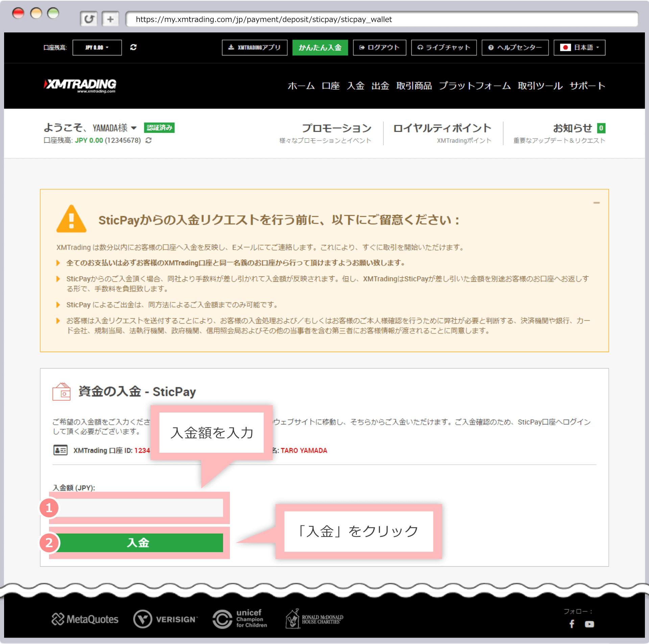Open the 取引ツール navigation menu item
This screenshot has width=649, height=644.
[540, 86]
